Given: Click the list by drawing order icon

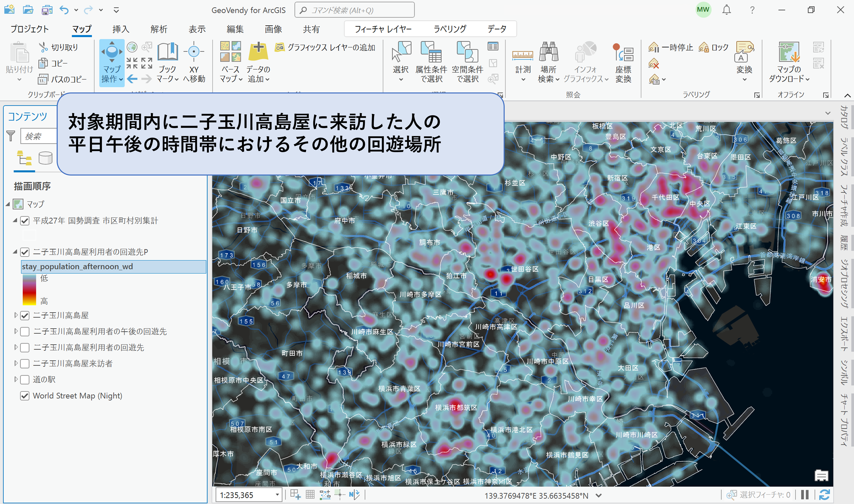Looking at the screenshot, I should pyautogui.click(x=24, y=158).
